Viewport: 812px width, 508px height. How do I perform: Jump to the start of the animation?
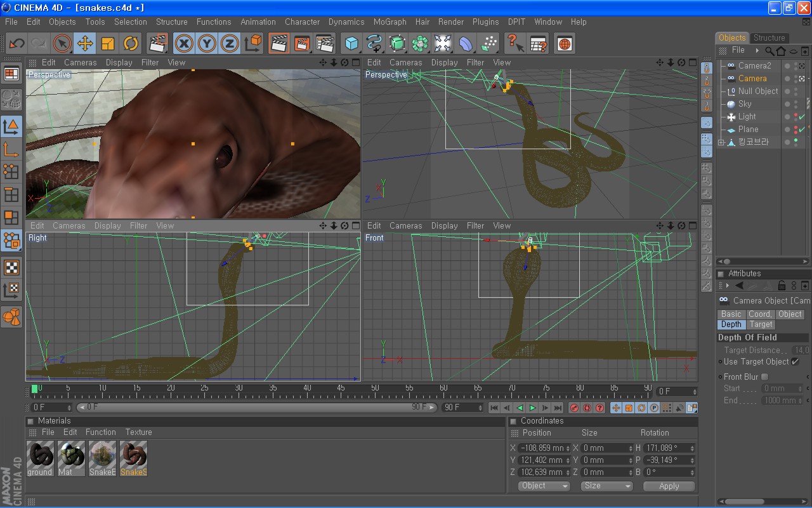[494, 408]
